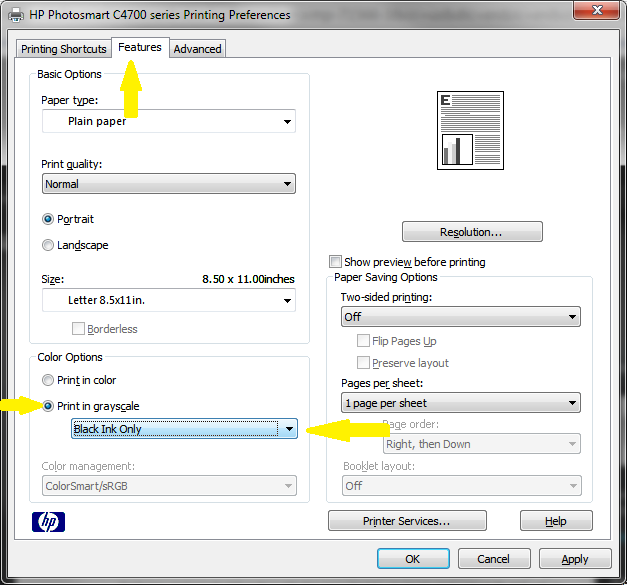
Task: Open the Pages per sheet dropdown
Action: pyautogui.click(x=461, y=403)
